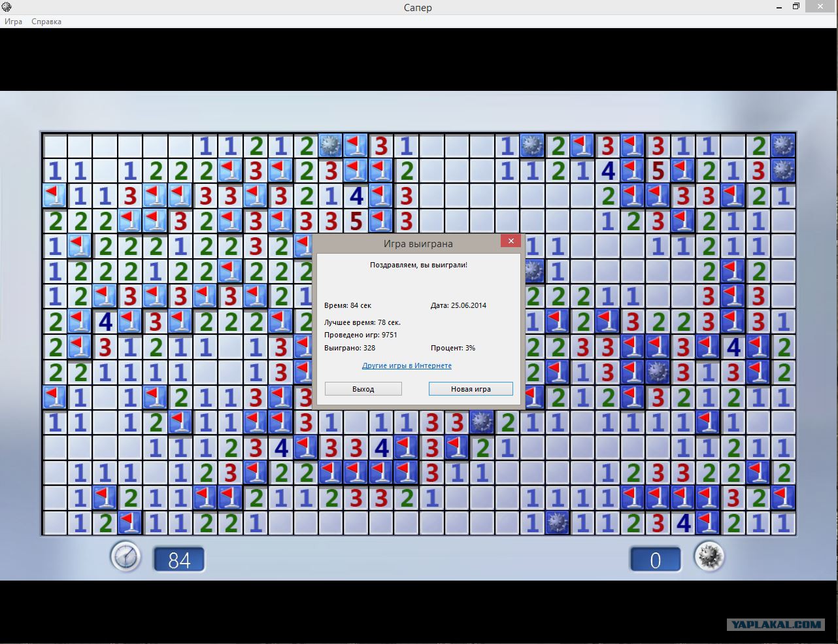Select the number 5 tile between two flags
Viewport: 838px width, 644px height.
(x=658, y=171)
